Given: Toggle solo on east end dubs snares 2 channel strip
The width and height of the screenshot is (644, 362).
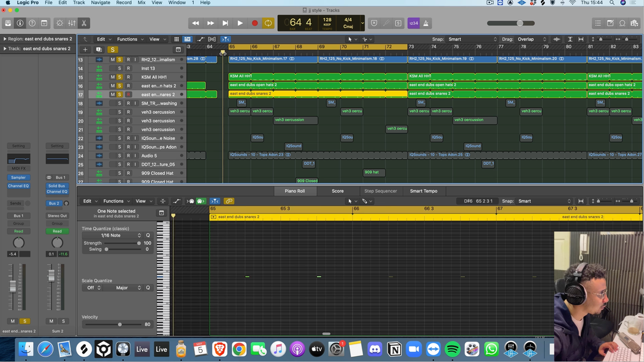Looking at the screenshot, I should click(x=25, y=321).
